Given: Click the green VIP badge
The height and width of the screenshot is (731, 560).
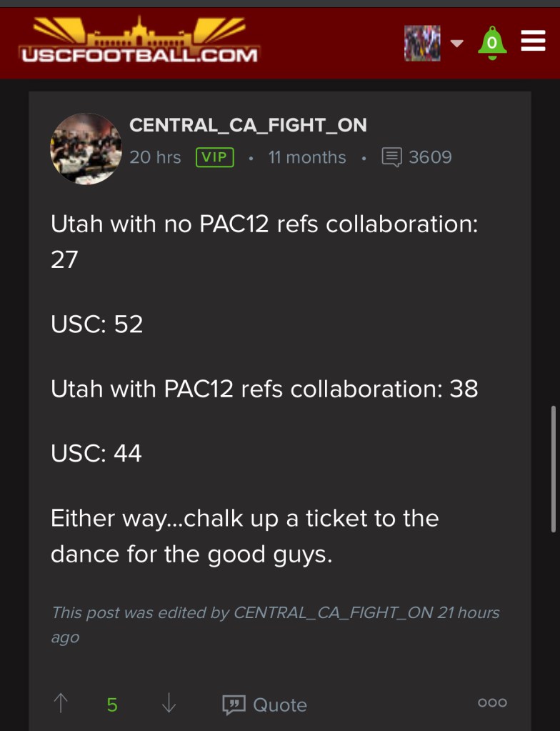Looking at the screenshot, I should point(215,157).
